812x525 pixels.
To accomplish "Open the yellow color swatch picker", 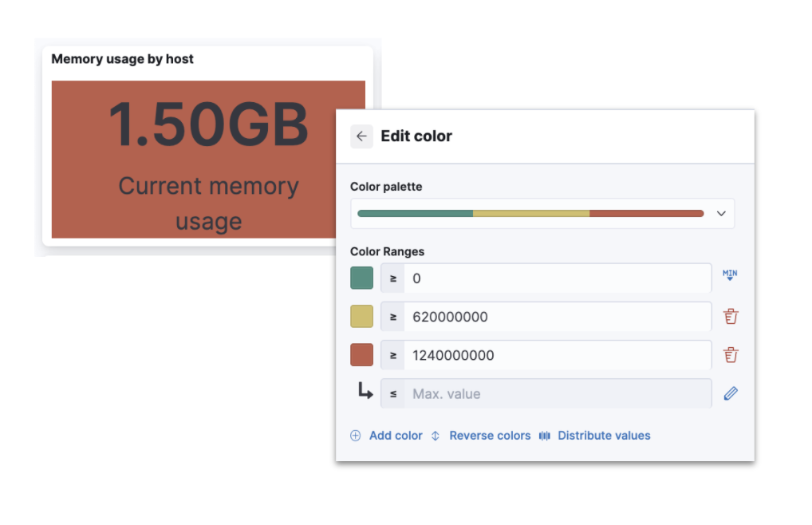I will pyautogui.click(x=361, y=317).
